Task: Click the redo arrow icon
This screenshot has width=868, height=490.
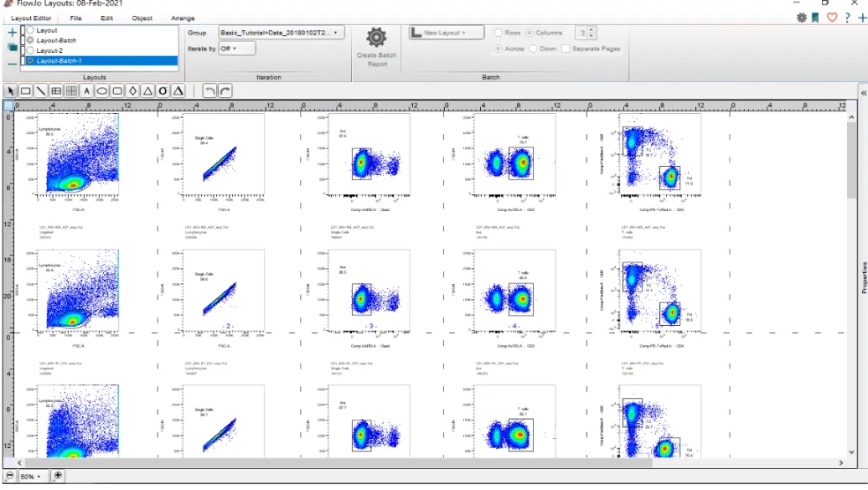Action: (x=225, y=90)
